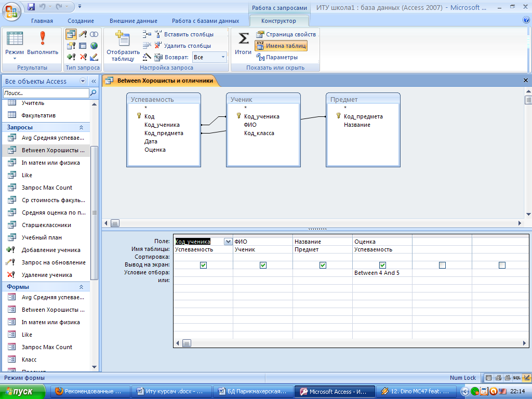Open Страница свойств
Image resolution: width=532 pixels, height=399 pixels.
coord(286,34)
